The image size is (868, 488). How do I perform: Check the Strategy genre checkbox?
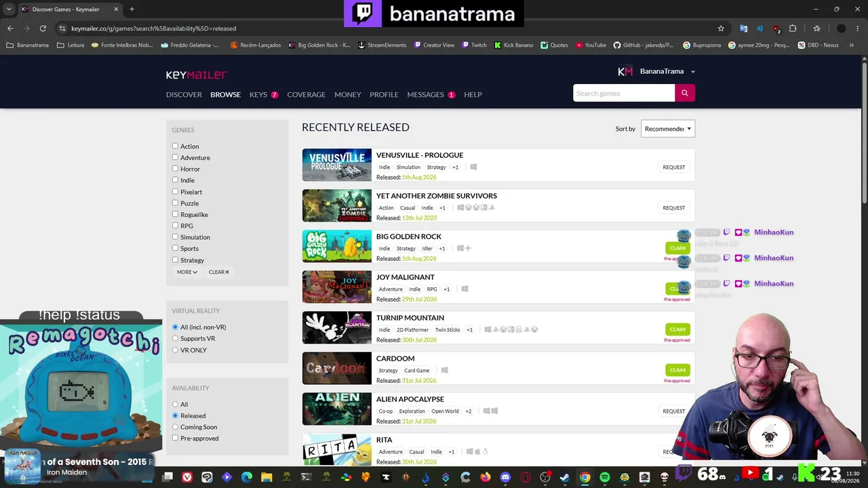point(175,260)
